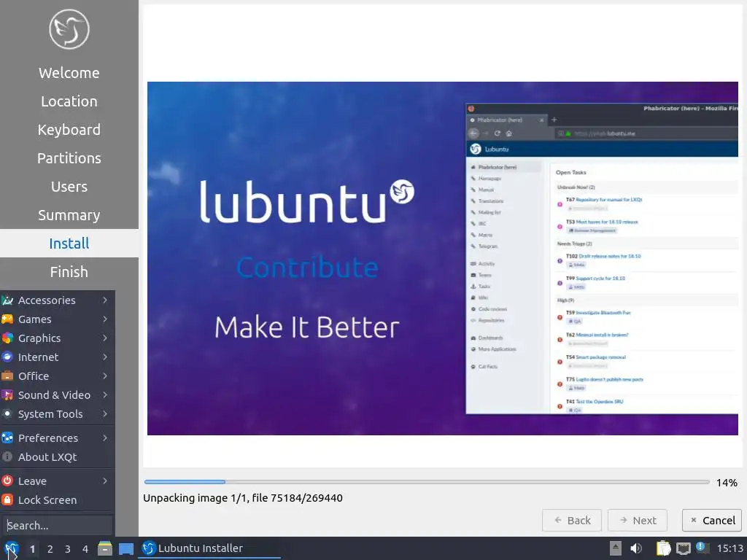747x560 pixels.
Task: Click the 15:13 taskbar clock
Action: coord(729,548)
